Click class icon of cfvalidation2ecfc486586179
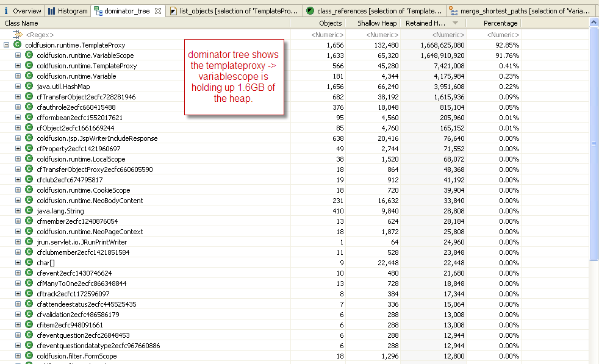The image size is (599, 364). (29, 314)
